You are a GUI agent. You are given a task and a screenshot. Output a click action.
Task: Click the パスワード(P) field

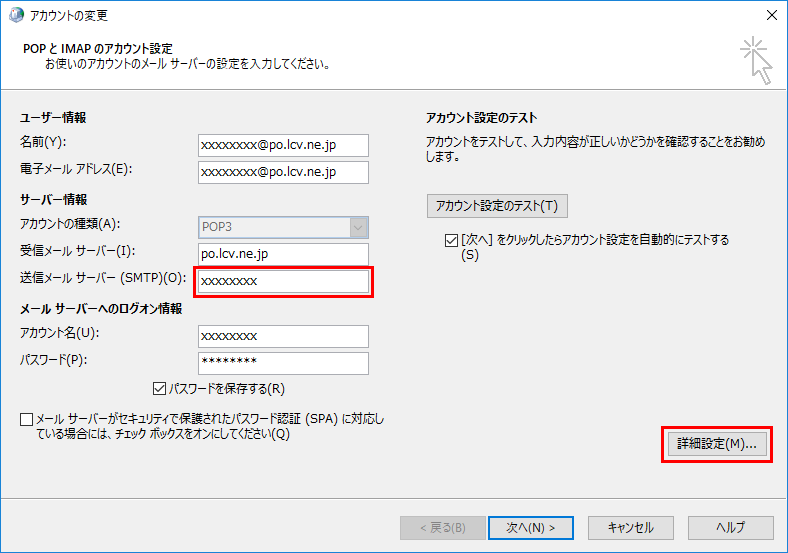[283, 363]
